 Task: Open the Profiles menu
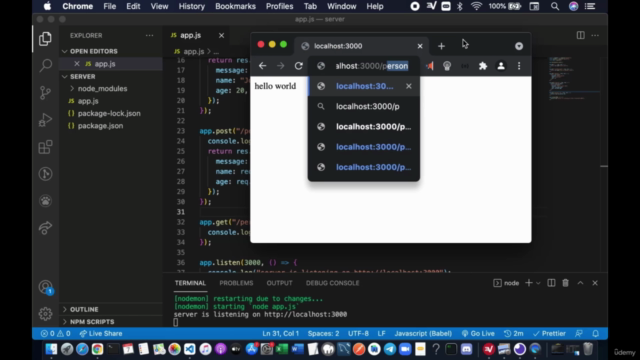(280, 6)
